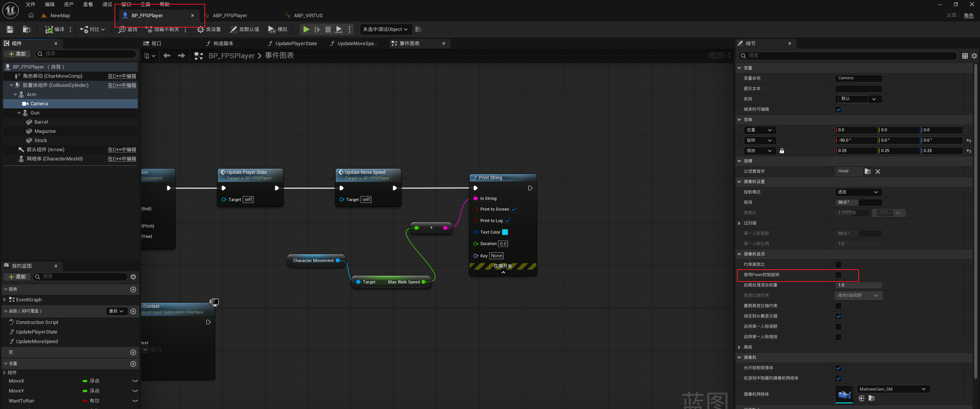This screenshot has width=980, height=409.
Task: Click 添加 button in components panel
Action: [x=17, y=54]
